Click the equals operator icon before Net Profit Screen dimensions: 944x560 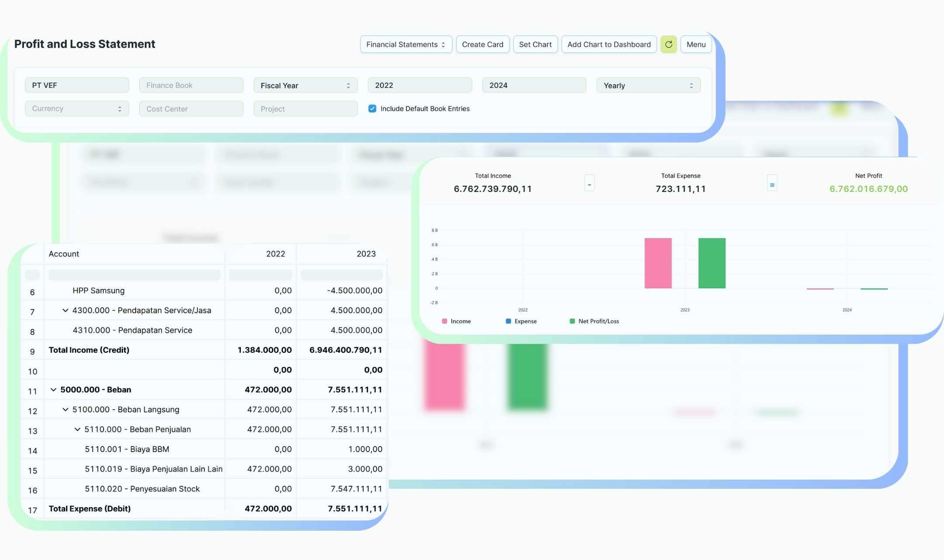tap(772, 184)
